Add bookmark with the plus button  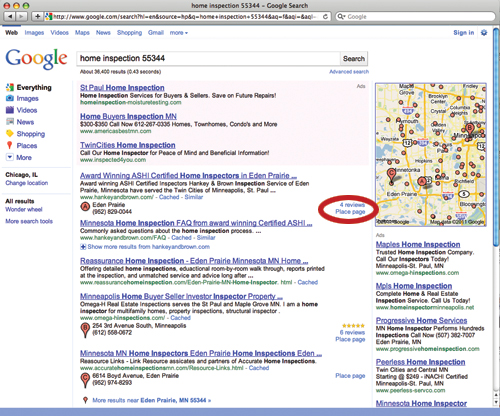[x=37, y=16]
